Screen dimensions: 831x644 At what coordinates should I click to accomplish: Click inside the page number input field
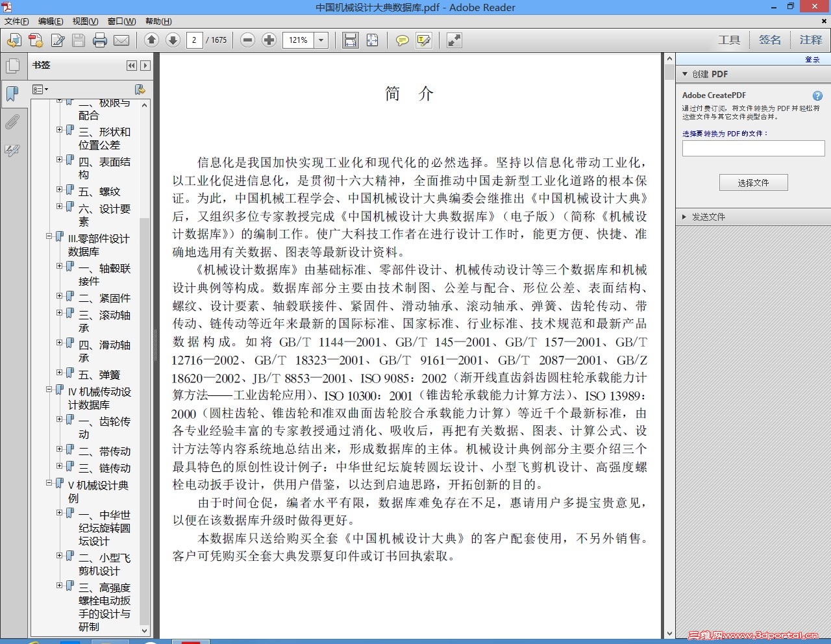[x=196, y=40]
